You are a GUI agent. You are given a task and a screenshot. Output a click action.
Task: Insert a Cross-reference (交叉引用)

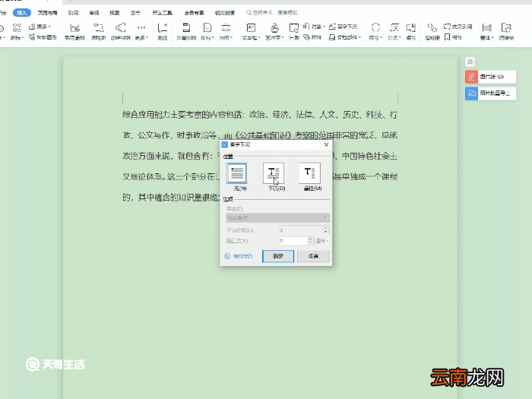(458, 27)
